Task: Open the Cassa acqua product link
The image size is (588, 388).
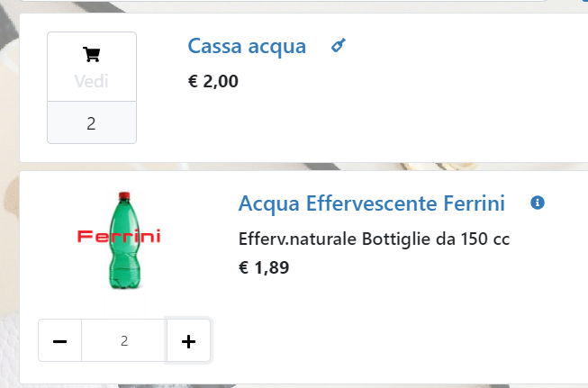Action: (x=247, y=46)
